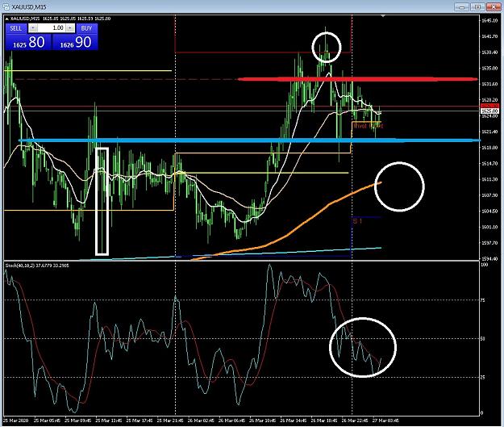This screenshot has height=427, width=504.
Task: Click the 50 level on stochastic scale
Action: [x=483, y=339]
